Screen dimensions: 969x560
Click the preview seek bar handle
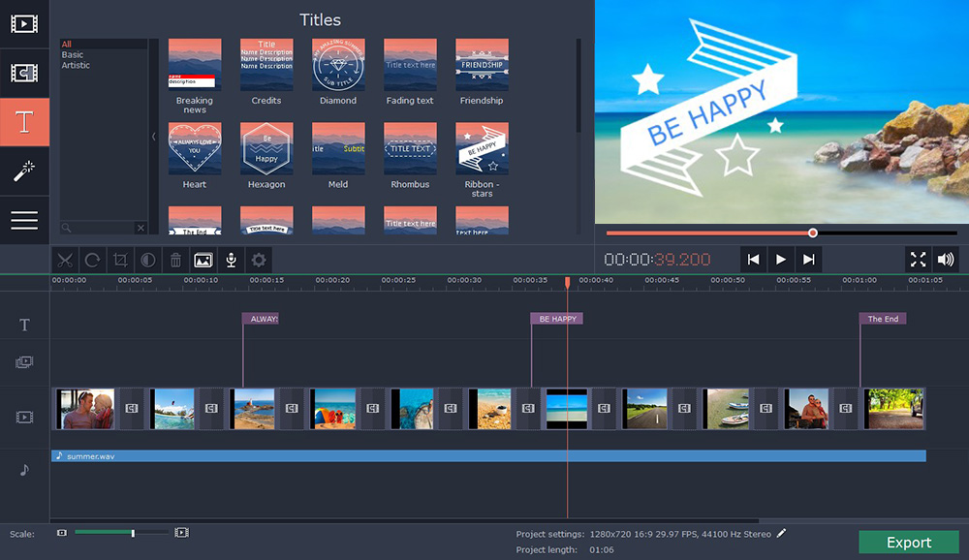[x=813, y=233]
